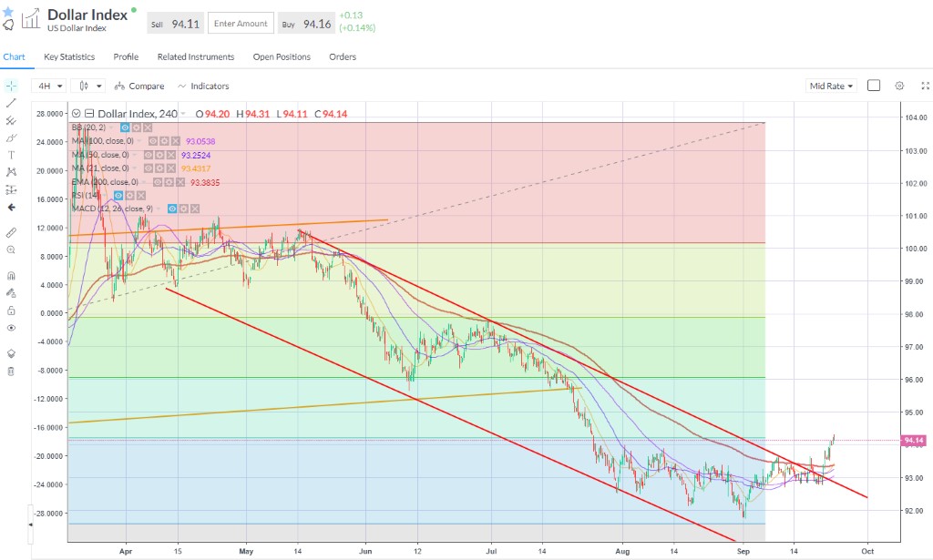Remove the MA (100, close, 0) indicator
The width and height of the screenshot is (933, 560).
tap(176, 141)
